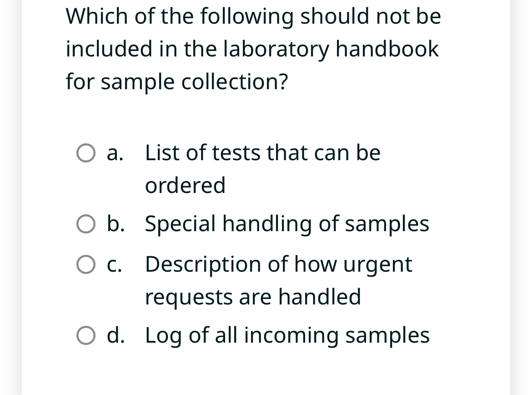Click the word 'ordered' in option a
The image size is (532, 395).
[185, 185]
